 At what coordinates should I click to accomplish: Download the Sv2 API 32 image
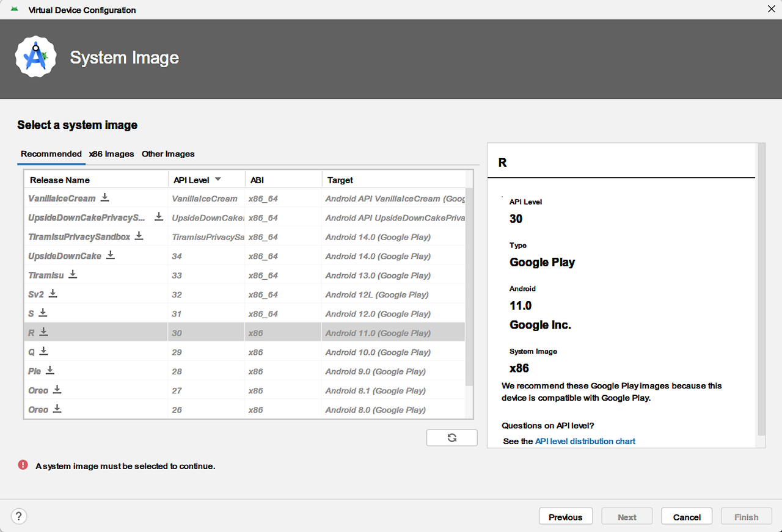(x=53, y=293)
